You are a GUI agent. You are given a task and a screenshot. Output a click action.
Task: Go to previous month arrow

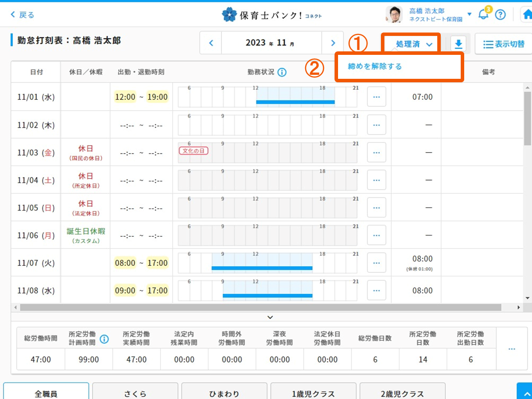[x=211, y=43]
